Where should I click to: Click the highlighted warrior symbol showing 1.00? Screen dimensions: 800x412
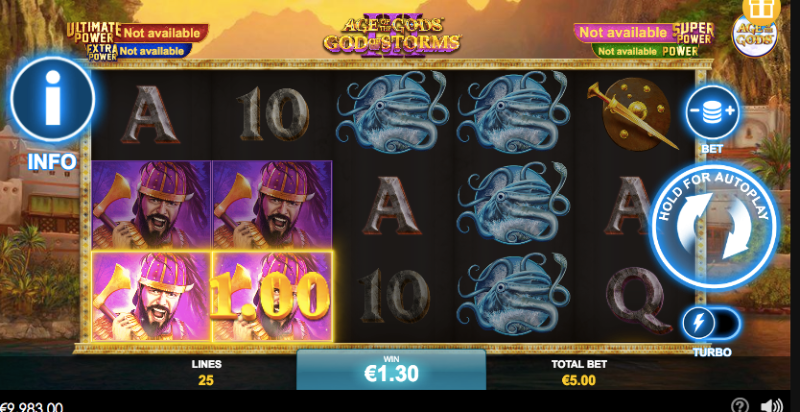click(x=272, y=296)
